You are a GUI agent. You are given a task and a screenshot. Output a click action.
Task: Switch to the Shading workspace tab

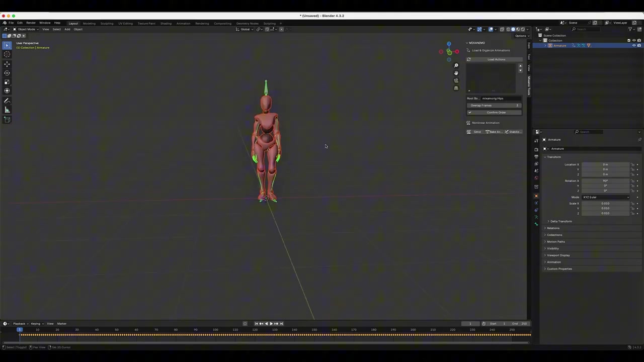(x=166, y=24)
